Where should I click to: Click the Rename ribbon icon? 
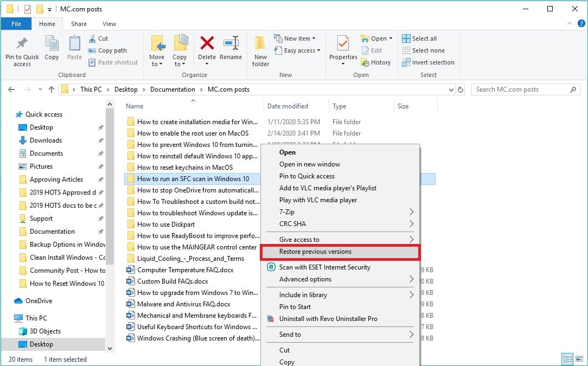[231, 43]
